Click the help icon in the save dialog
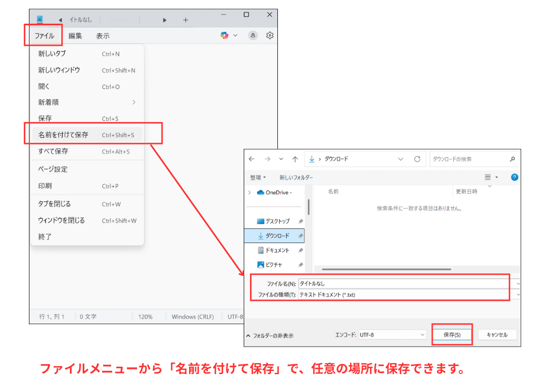This screenshot has height=392, width=539. tap(514, 177)
